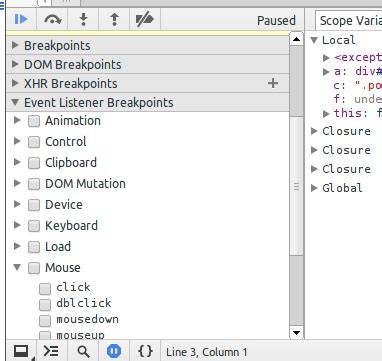Check the Animation breakpoint category
Screen dimensions: 382x361
coord(34,121)
